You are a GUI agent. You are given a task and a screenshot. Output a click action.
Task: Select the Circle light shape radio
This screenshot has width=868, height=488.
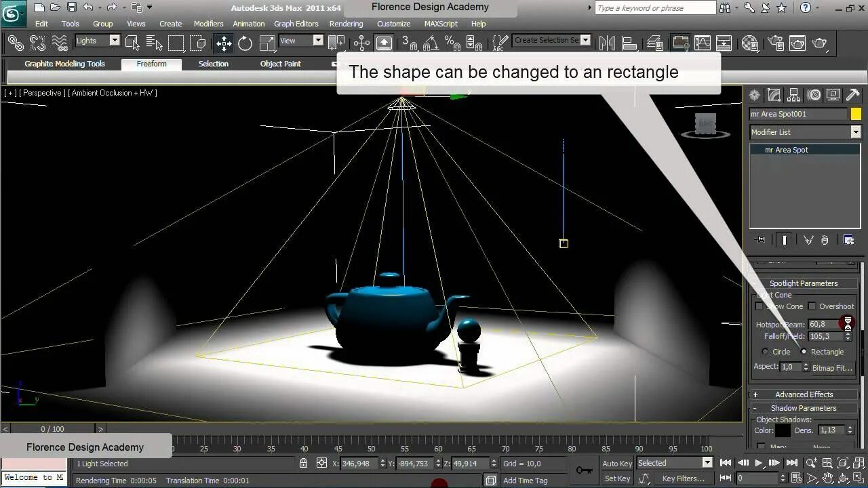click(x=765, y=352)
